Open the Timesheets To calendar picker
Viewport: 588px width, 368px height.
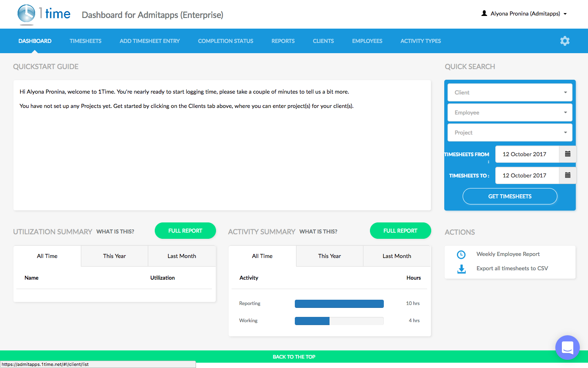pyautogui.click(x=568, y=175)
